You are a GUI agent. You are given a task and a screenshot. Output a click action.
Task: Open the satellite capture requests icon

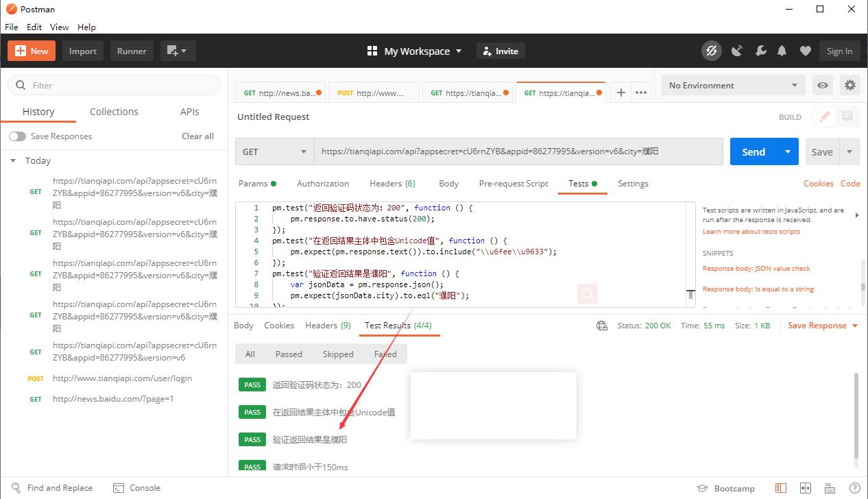pos(737,51)
